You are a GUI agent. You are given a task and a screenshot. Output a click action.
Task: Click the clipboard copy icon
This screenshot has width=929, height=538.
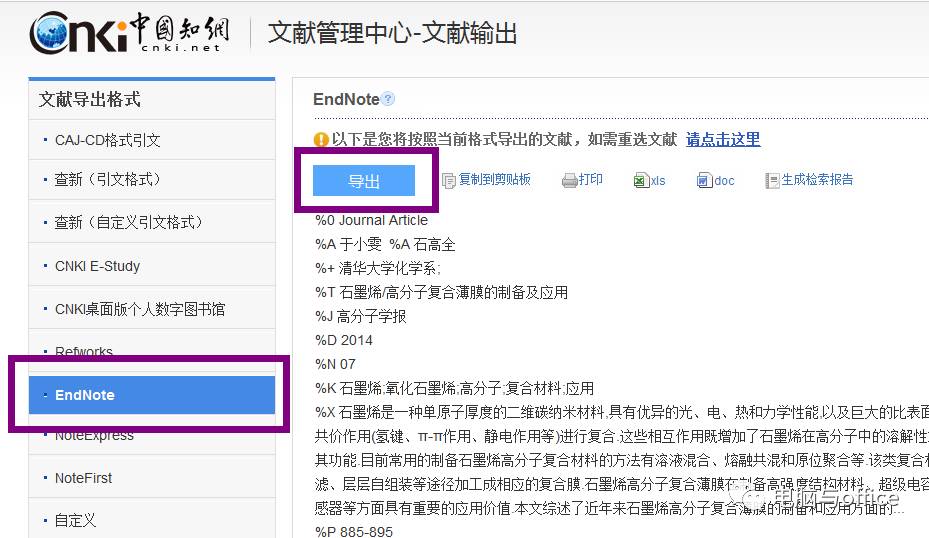click(x=449, y=180)
